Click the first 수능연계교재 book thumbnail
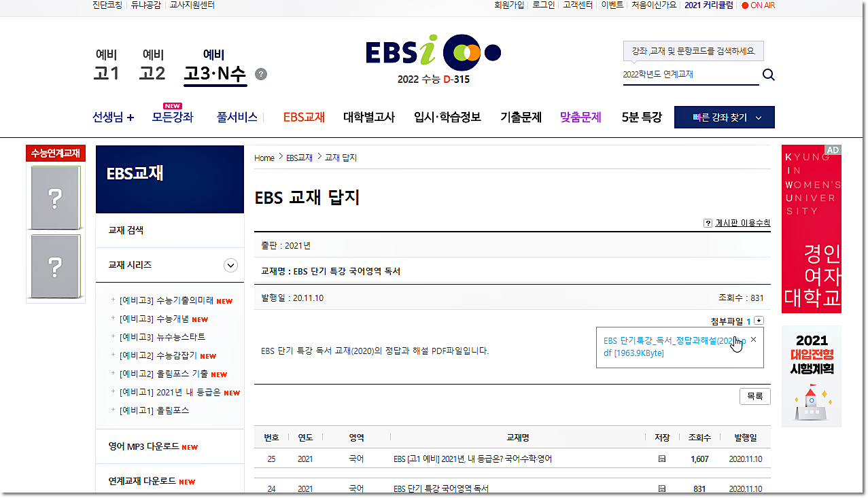The height and width of the screenshot is (498, 868). (x=55, y=198)
